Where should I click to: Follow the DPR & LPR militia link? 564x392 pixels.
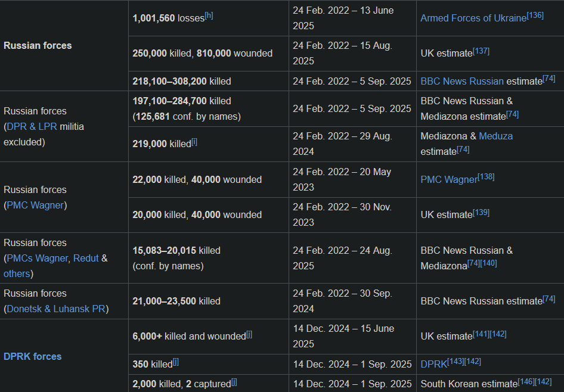[x=32, y=126]
